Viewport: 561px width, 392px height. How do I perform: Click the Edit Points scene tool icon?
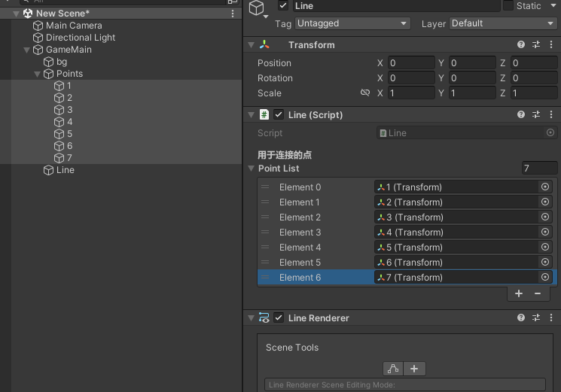click(x=393, y=369)
